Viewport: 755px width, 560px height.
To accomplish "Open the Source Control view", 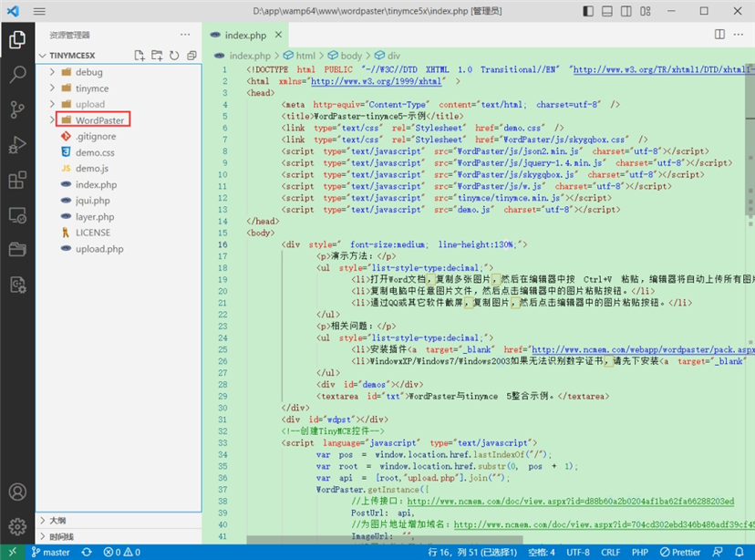I will pyautogui.click(x=16, y=109).
